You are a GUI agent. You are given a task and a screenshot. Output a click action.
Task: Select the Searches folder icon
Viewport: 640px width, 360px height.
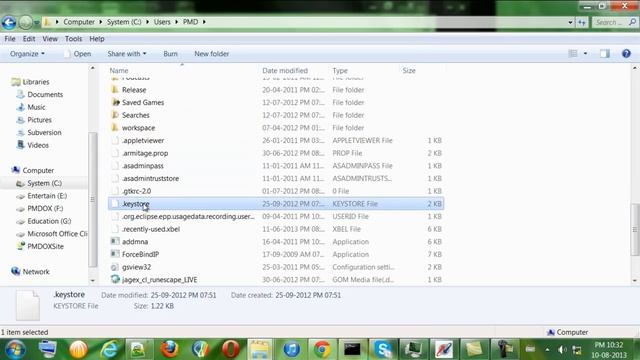[x=116, y=115]
